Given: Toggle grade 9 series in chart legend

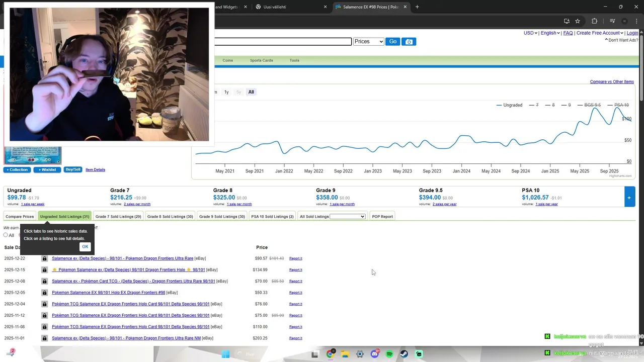Looking at the screenshot, I should pos(566,105).
